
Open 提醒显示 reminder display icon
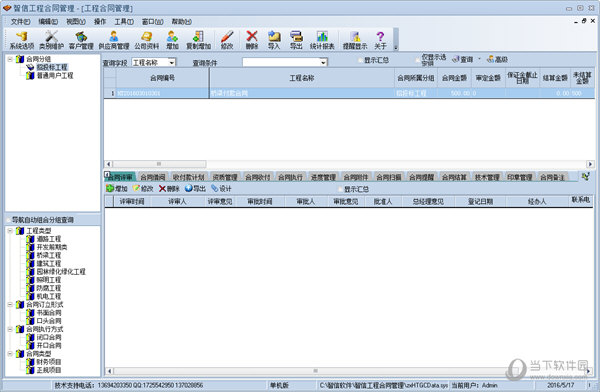(x=355, y=40)
